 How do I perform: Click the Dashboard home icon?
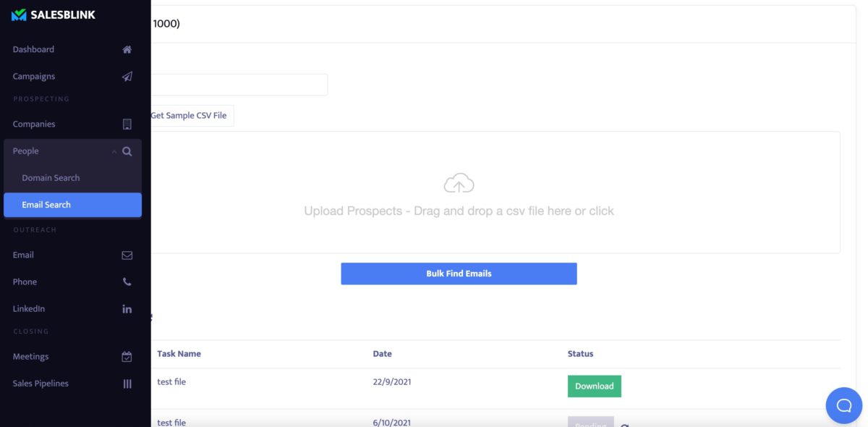[x=127, y=49]
